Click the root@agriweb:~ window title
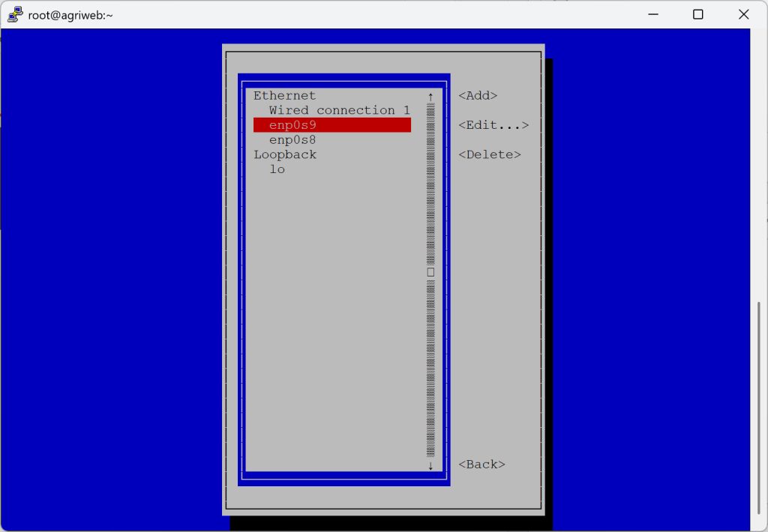The height and width of the screenshot is (532, 768). pos(70,15)
